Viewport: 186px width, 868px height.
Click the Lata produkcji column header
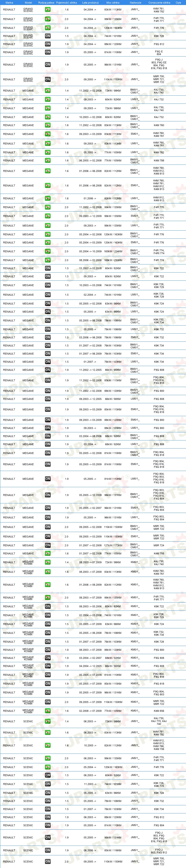pyautogui.click(x=90, y=2)
